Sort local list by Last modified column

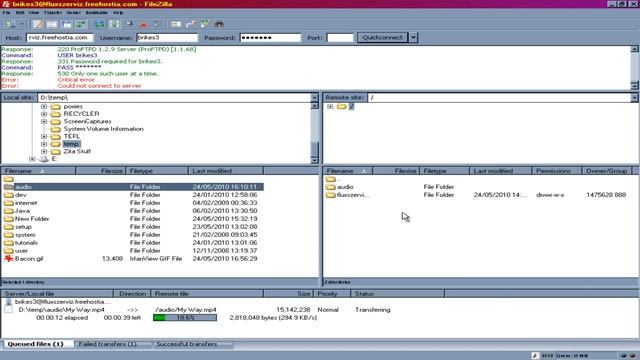pos(226,171)
